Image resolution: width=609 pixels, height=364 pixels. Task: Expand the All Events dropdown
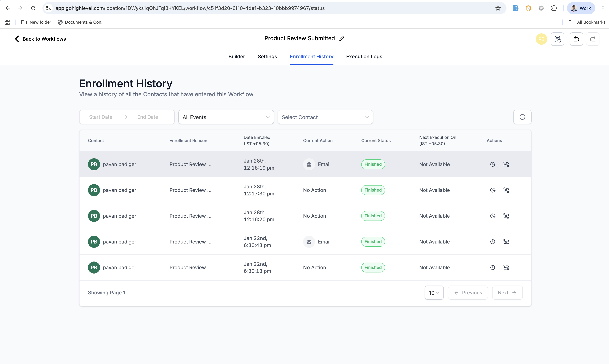226,117
